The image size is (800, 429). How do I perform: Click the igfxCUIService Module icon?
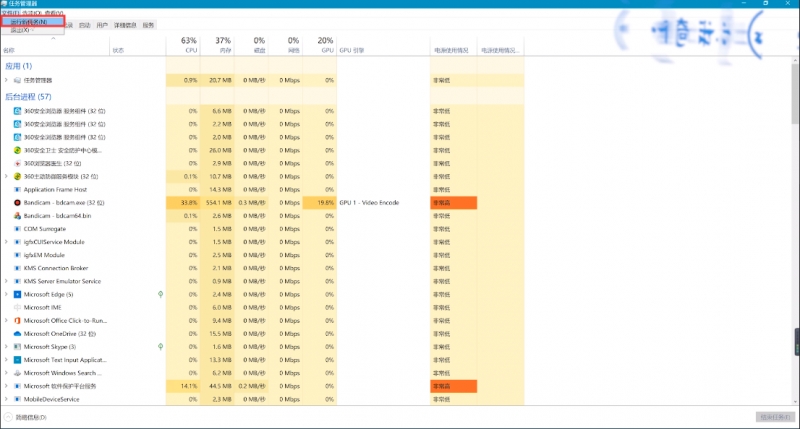17,242
